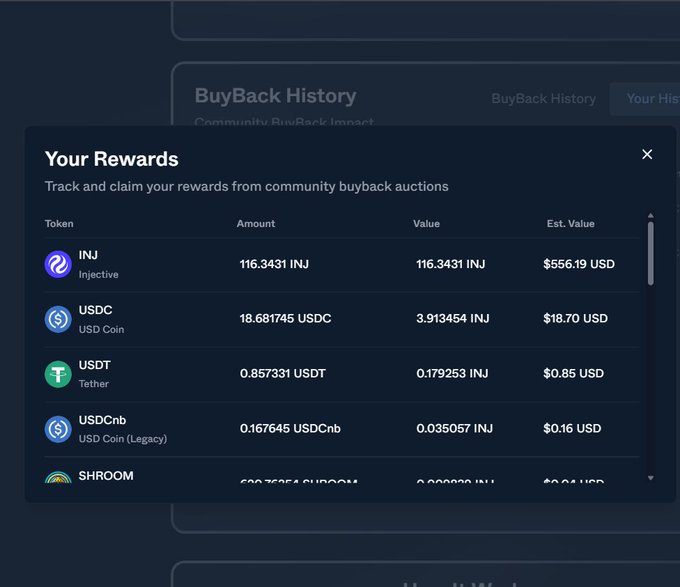Select the USDT token name
Screen dimensions: 680x587
coord(95,365)
